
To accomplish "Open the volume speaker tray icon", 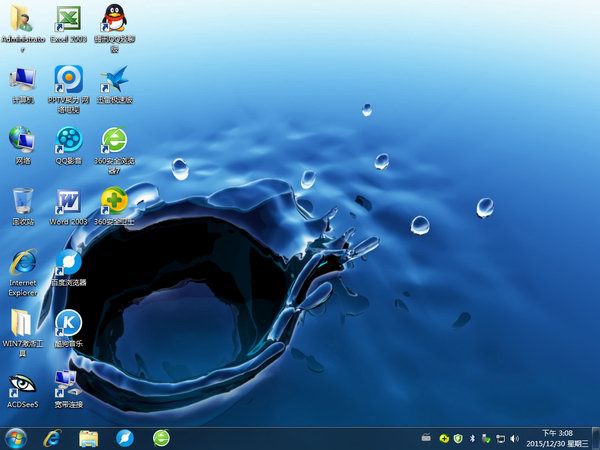I will point(514,438).
